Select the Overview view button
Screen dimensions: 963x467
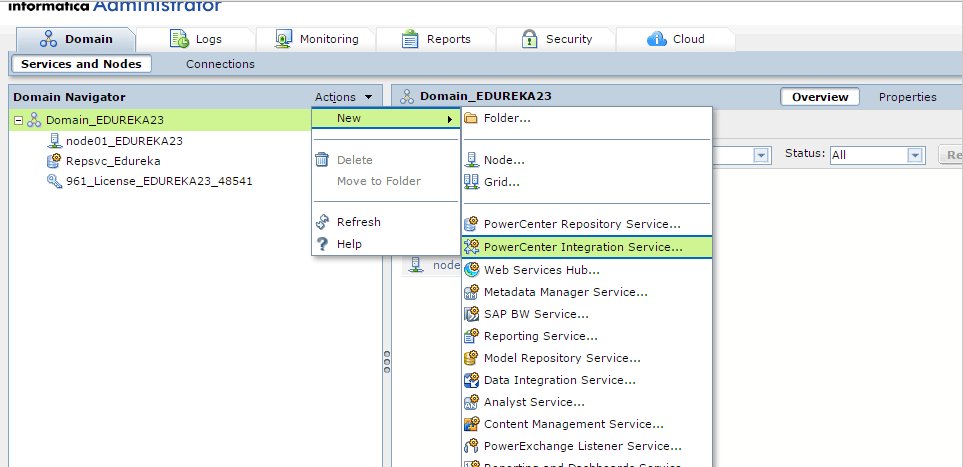[820, 97]
